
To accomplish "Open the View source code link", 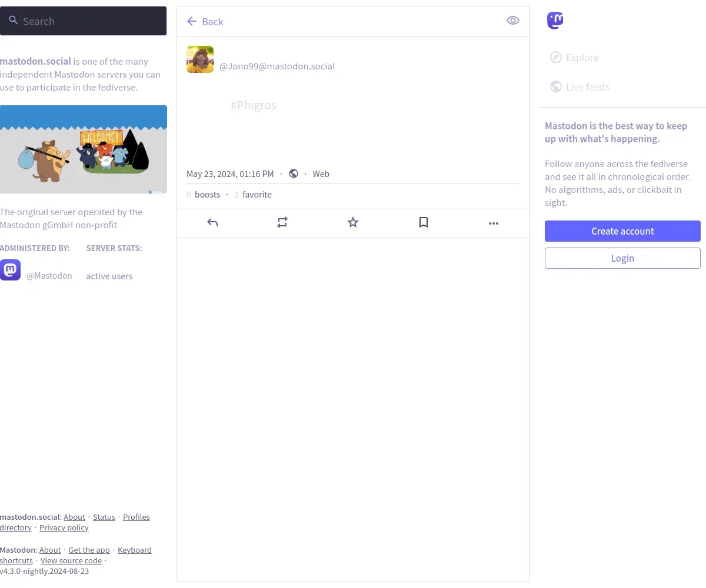I will click(x=71, y=560).
